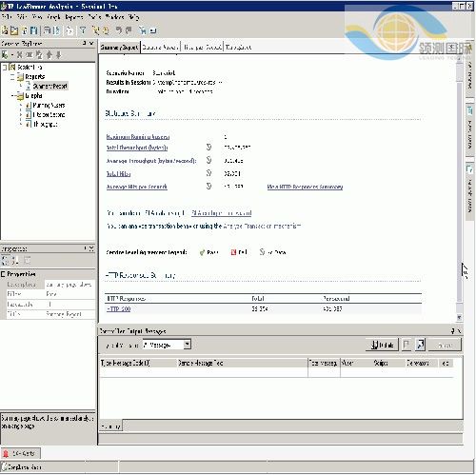Open the Maximum Running Vusers link
The image size is (476, 475).
click(138, 137)
